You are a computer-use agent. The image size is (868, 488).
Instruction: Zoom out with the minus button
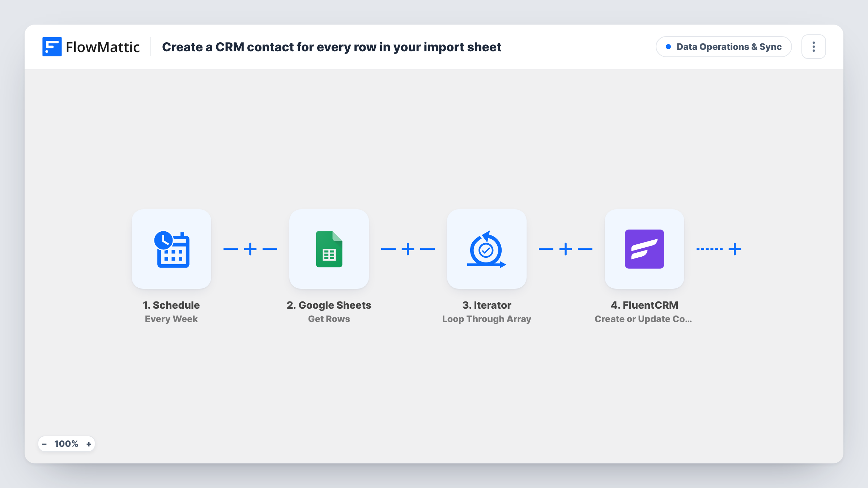44,444
